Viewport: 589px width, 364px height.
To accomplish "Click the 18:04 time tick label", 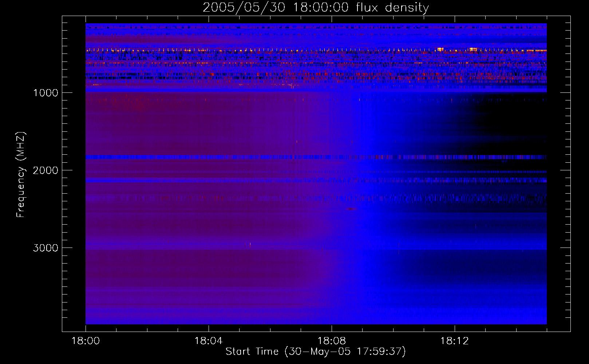I will tap(208, 341).
